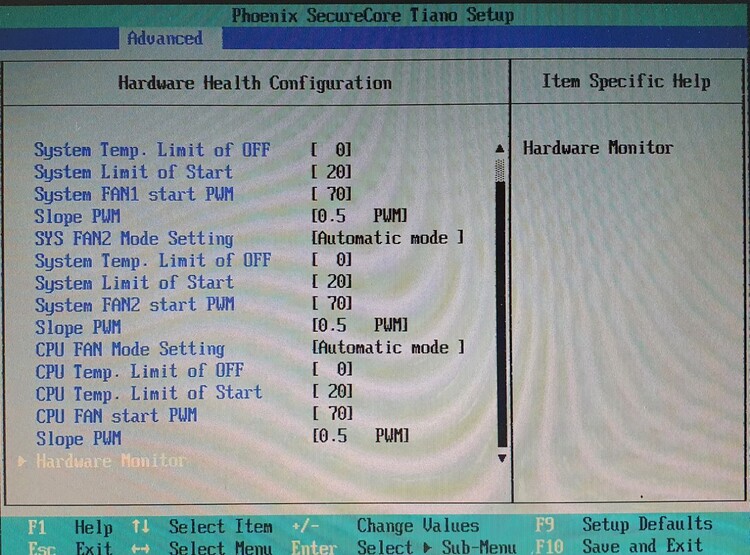Click Enter Select Sub-Menu hint
This screenshot has width=750, height=555.
(x=404, y=547)
